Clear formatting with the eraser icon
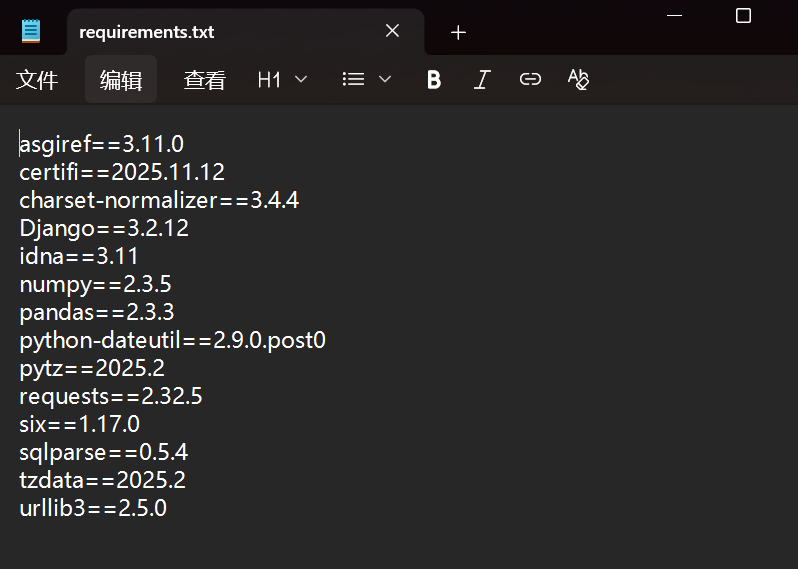 click(578, 79)
